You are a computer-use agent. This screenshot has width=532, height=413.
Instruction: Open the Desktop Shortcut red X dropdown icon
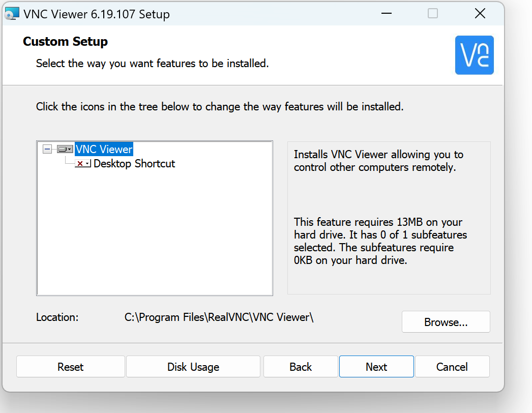[83, 164]
